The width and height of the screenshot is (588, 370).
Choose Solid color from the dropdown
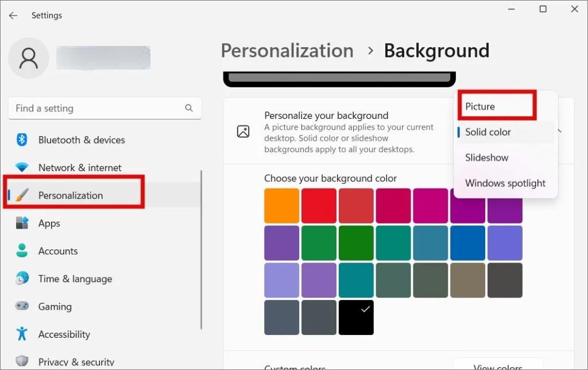(505, 132)
